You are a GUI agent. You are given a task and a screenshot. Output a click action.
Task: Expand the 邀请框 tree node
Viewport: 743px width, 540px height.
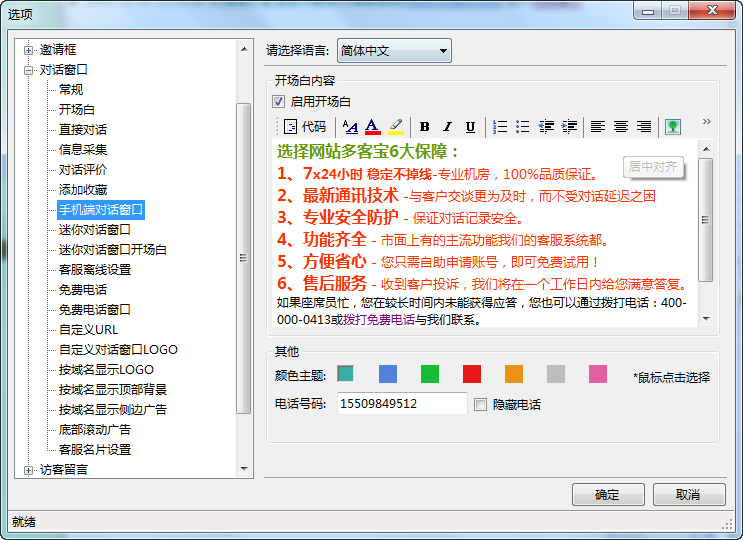tap(28, 50)
